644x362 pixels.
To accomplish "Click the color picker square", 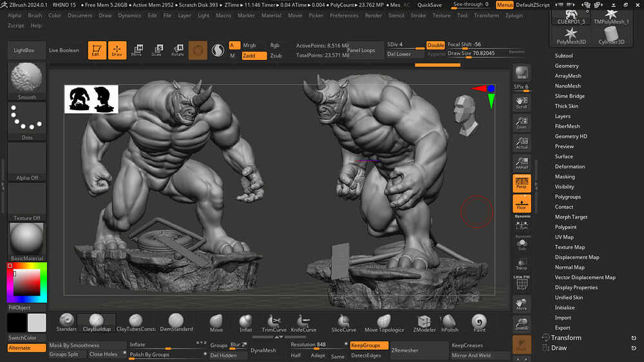I will pyautogui.click(x=27, y=283).
